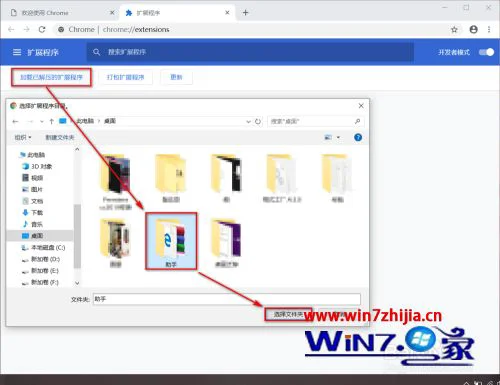Click Chrome's forward navigation arrow

(x=27, y=29)
